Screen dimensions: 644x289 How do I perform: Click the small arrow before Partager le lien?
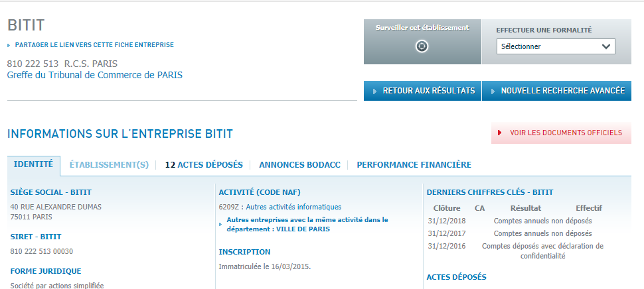[x=9, y=46]
